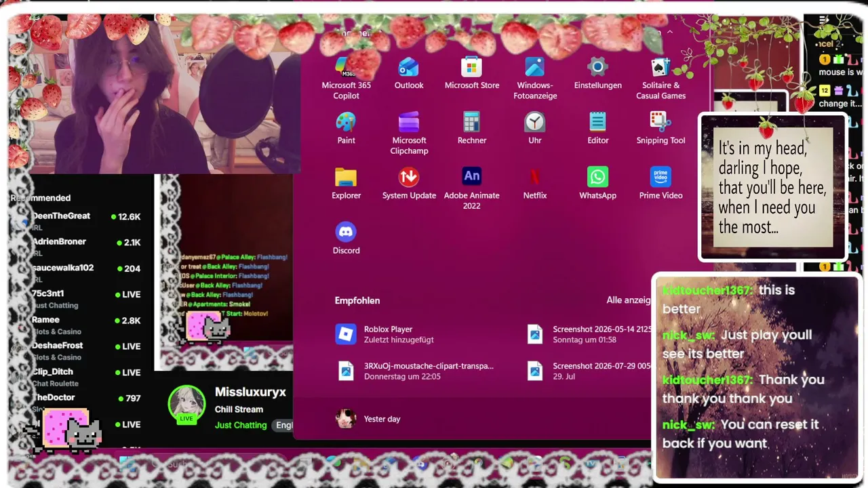Open the Editor notepad app
This screenshot has height=488, width=868.
(x=597, y=128)
